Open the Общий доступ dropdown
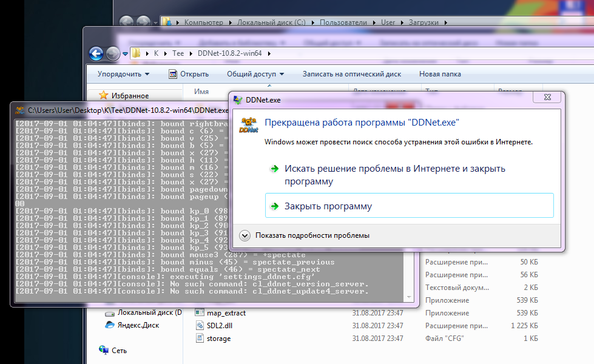Image resolution: width=594 pixels, height=364 pixels. click(255, 74)
